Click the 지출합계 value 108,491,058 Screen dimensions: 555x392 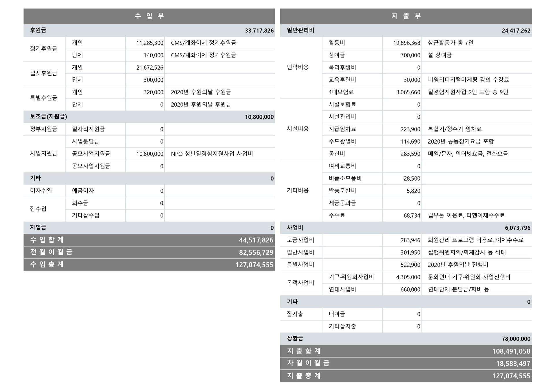(511, 351)
